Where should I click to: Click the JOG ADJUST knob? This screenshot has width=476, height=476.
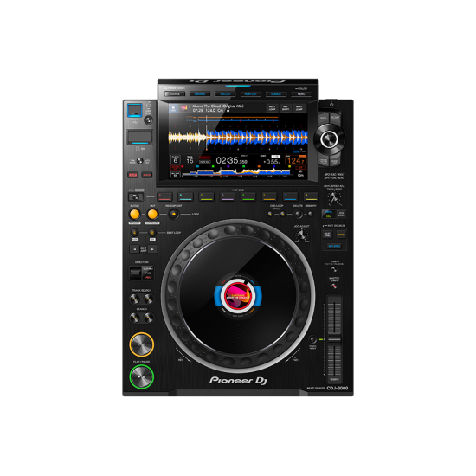coord(301,235)
